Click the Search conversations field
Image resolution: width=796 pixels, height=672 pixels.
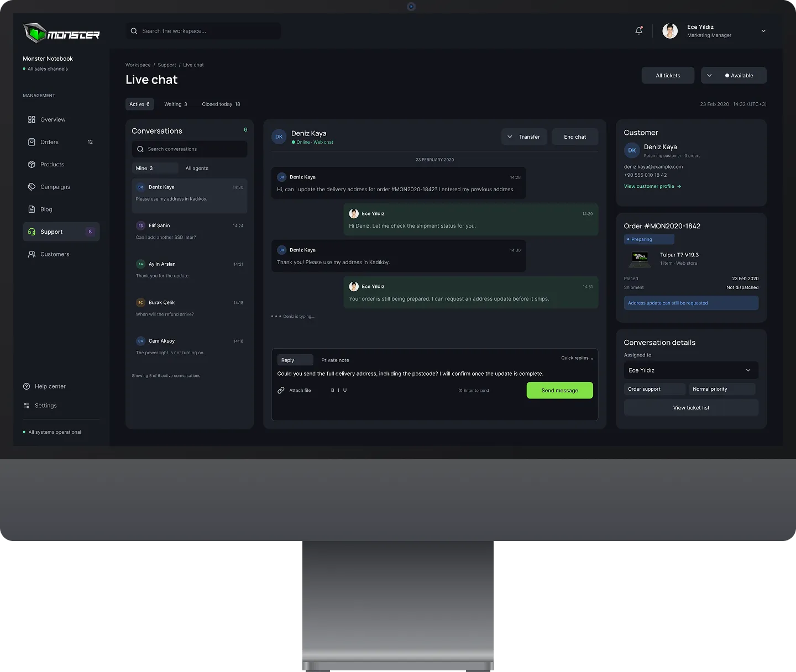point(190,149)
